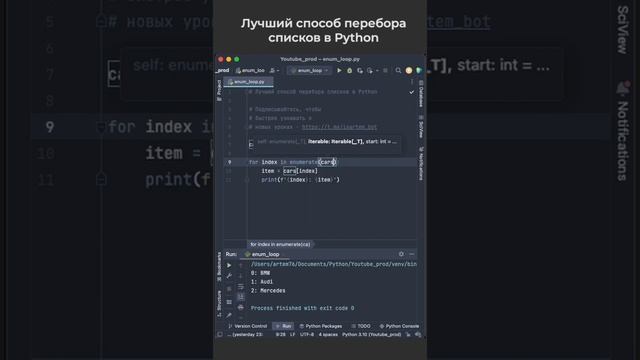This screenshot has width=640, height=360.
Task: Print Run console output with printer icon
Action: 241,307
